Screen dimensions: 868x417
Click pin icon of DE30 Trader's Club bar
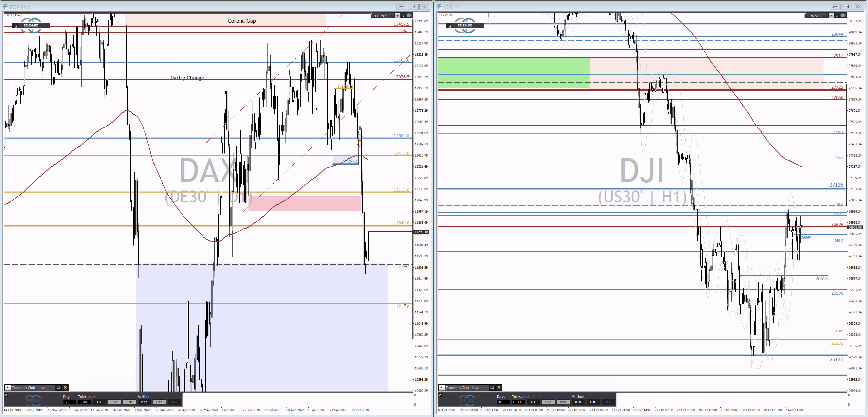tap(7, 388)
